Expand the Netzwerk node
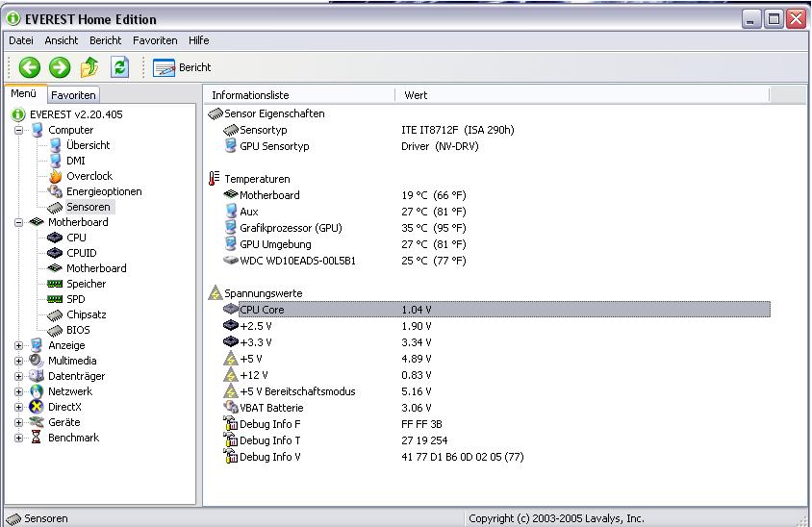Screen dimensions: 812x527 click(x=19, y=392)
